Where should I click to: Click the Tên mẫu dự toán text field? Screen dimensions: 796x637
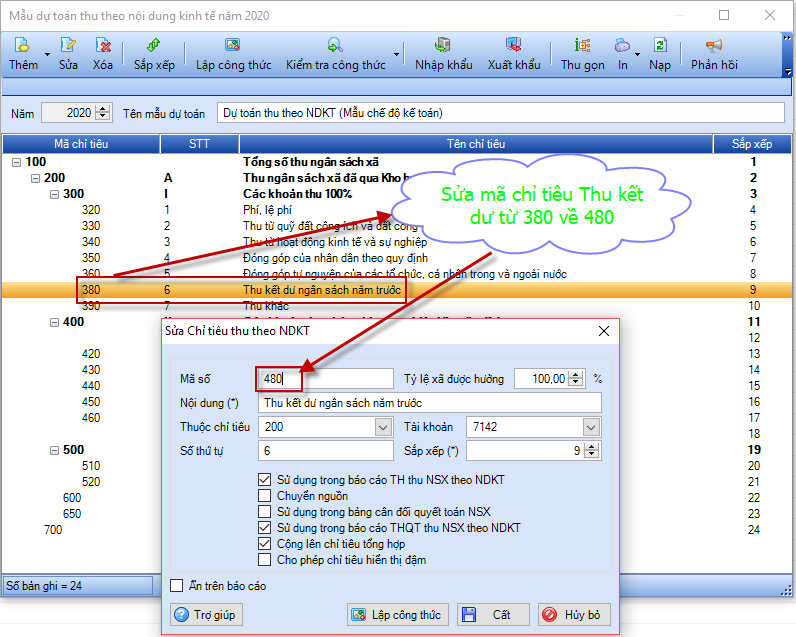tap(501, 113)
